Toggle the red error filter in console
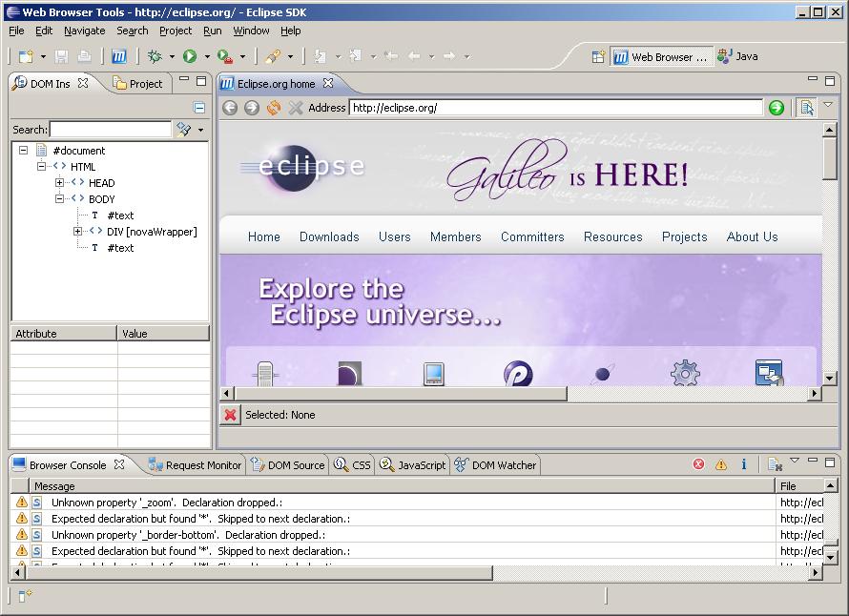 (x=698, y=464)
